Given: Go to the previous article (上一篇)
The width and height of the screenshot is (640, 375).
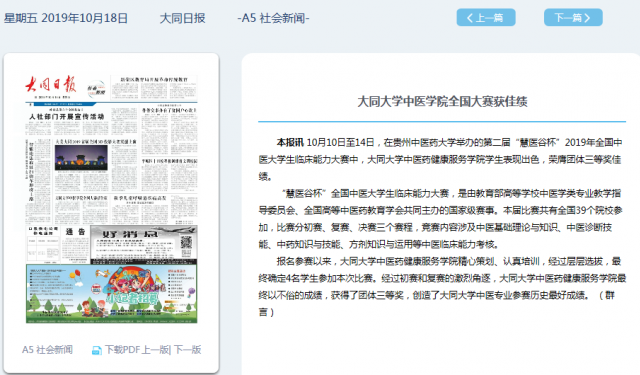Looking at the screenshot, I should click(x=486, y=18).
